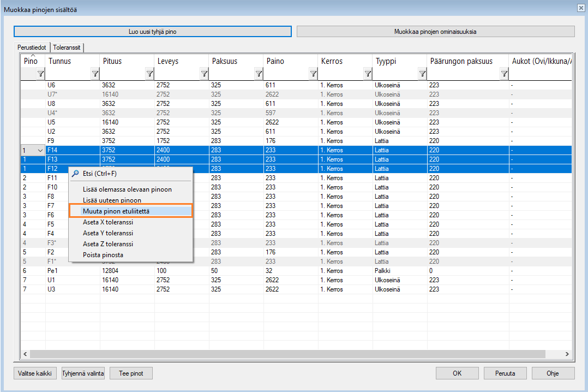Click "Muokkaa pinojen ominaisuuksia" button
Screen dimensions: 588x392
click(435, 32)
